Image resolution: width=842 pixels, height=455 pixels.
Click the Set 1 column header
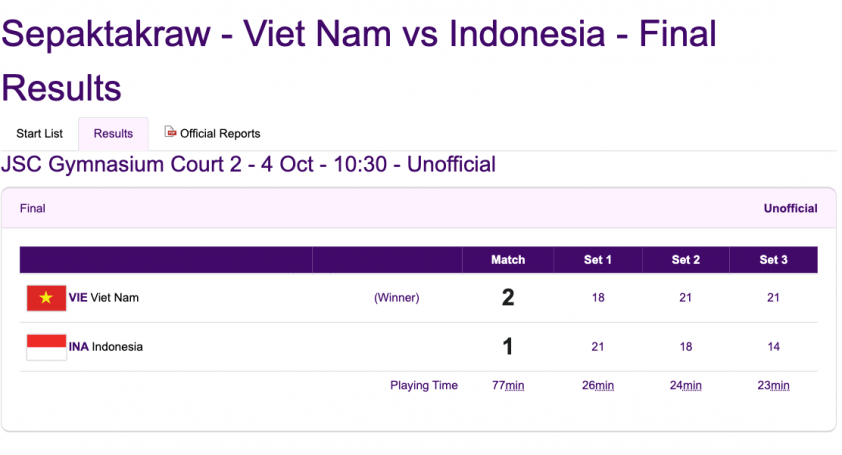[598, 260]
